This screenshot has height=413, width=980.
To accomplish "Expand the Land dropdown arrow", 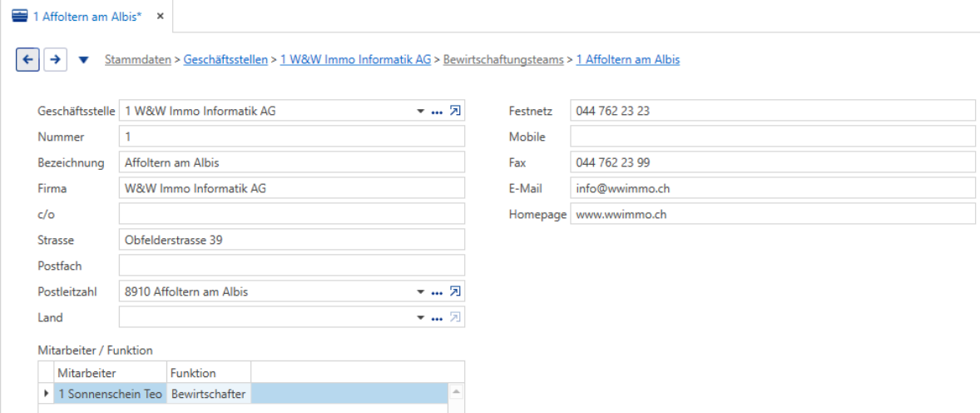I will (x=421, y=317).
